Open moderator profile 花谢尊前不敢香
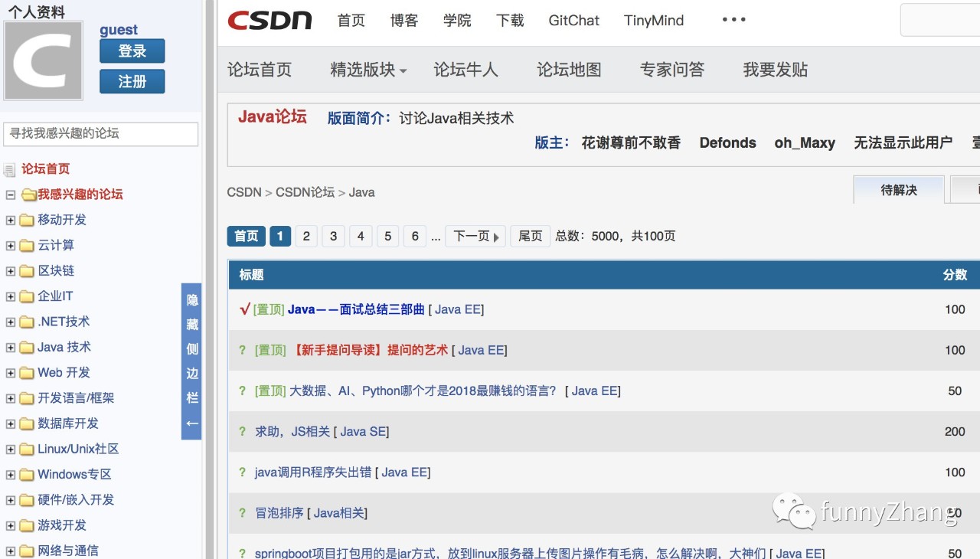Screen dimensions: 980x559 pyautogui.click(x=631, y=143)
